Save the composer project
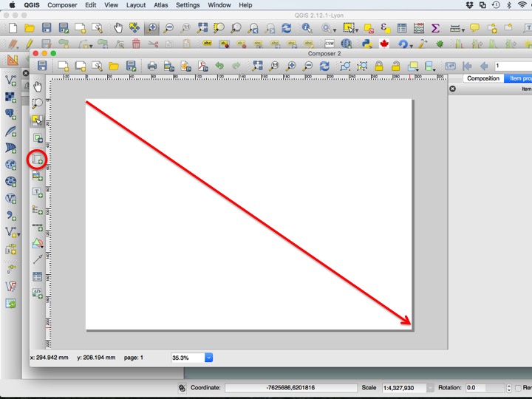This screenshot has height=399, width=532. click(x=42, y=66)
